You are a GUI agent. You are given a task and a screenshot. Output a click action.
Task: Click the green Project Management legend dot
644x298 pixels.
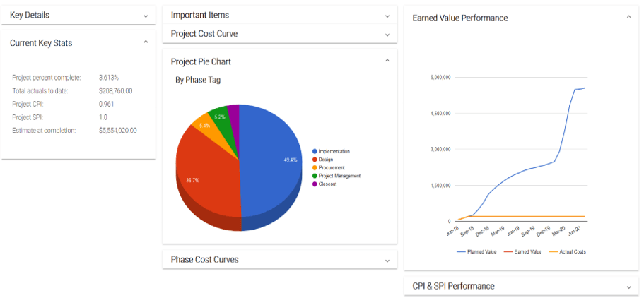pyautogui.click(x=315, y=176)
